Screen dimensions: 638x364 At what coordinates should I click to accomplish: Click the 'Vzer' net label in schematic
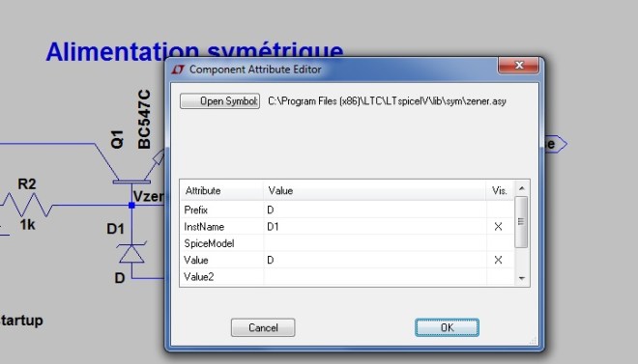point(149,197)
